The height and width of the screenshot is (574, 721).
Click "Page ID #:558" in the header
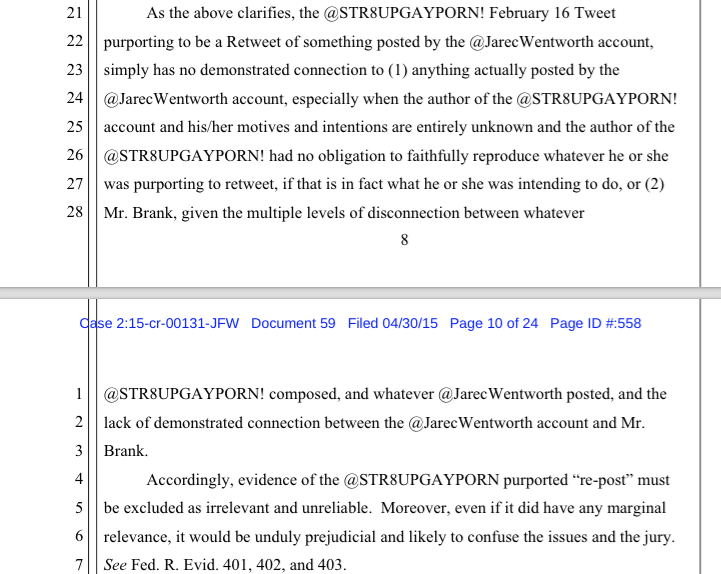click(x=595, y=323)
